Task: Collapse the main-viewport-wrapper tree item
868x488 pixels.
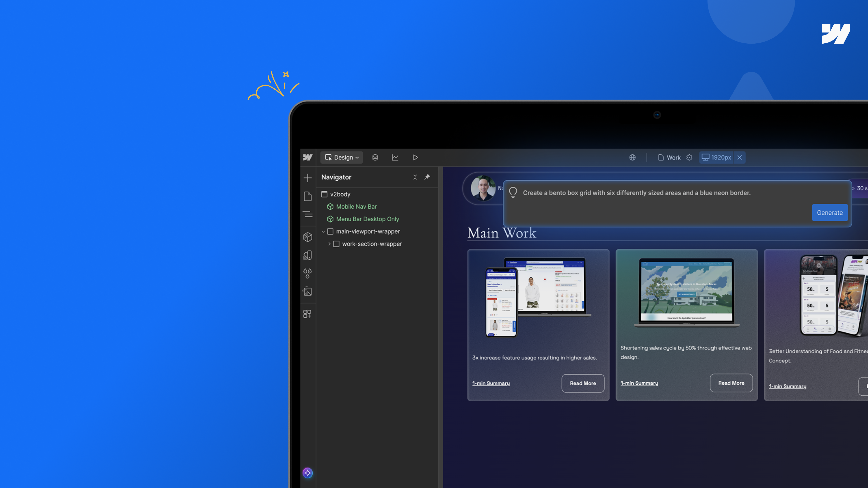Action: pos(323,232)
